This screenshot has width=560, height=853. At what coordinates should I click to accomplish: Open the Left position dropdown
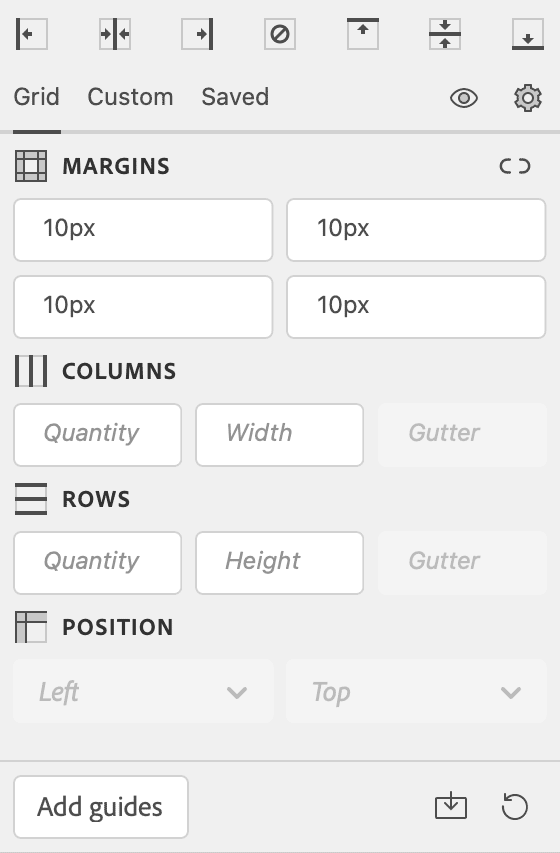pos(143,691)
